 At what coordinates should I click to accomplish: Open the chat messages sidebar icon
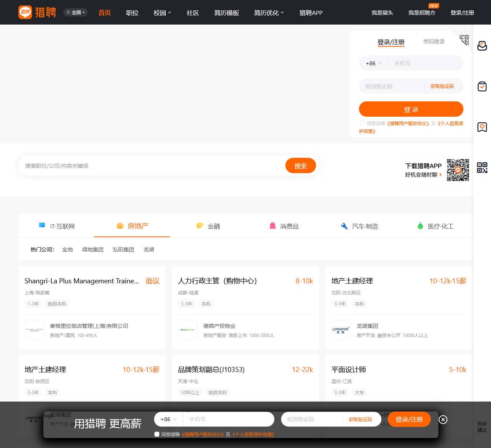coord(482,46)
